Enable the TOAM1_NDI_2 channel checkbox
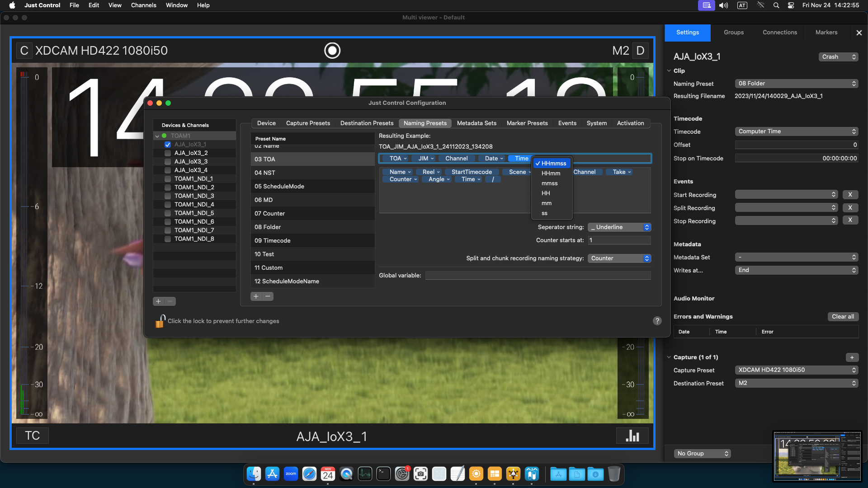Viewport: 868px width, 488px height. (x=168, y=188)
